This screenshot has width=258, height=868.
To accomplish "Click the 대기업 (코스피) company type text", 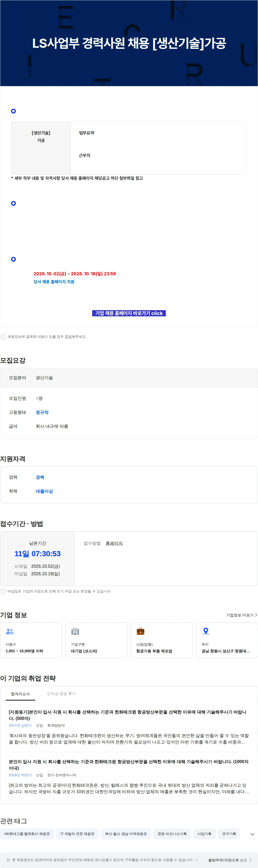I will tap(84, 651).
